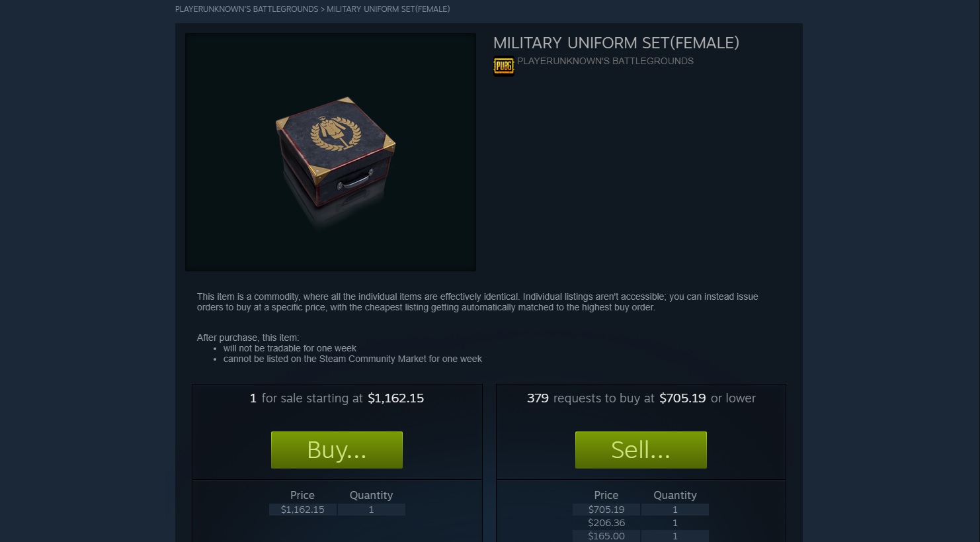This screenshot has width=980, height=542.
Task: Click the green Buy... button
Action: pyautogui.click(x=337, y=450)
